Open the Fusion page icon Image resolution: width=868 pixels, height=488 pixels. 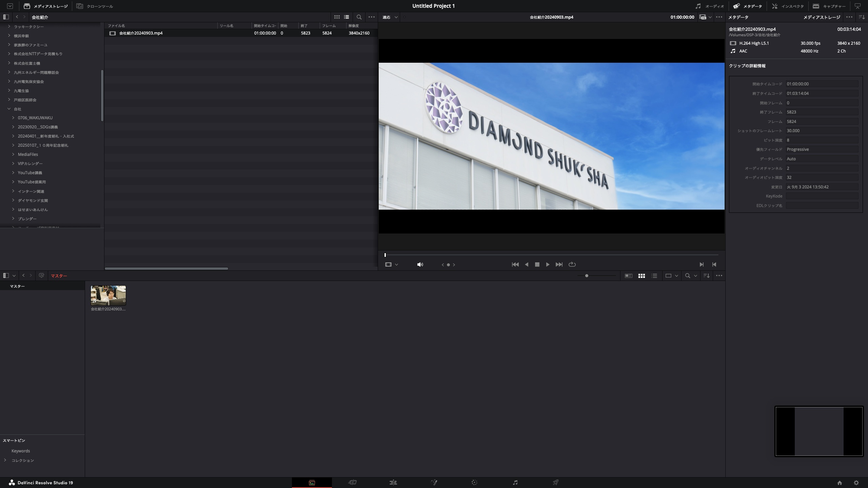[434, 482]
